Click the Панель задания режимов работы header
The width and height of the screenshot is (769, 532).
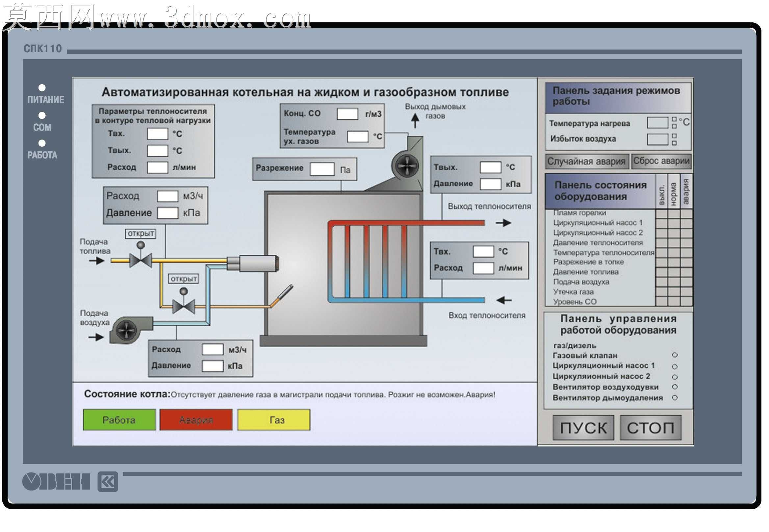pos(618,98)
